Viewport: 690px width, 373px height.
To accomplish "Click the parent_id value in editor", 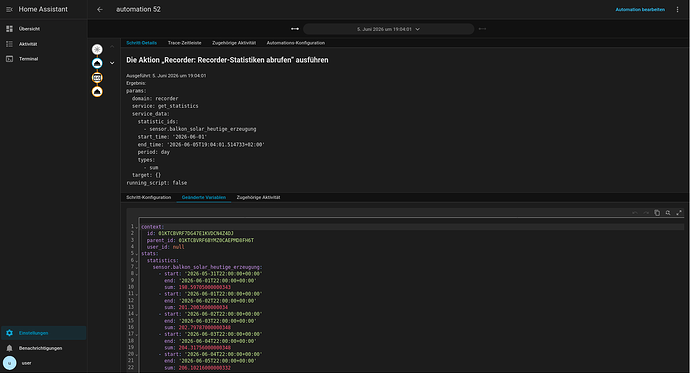I will (216, 240).
